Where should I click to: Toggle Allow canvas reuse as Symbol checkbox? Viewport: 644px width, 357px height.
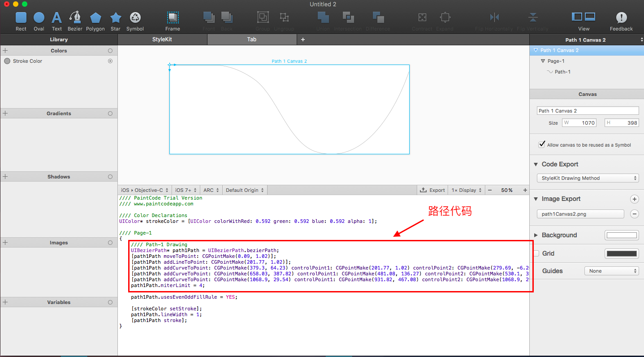click(x=541, y=144)
